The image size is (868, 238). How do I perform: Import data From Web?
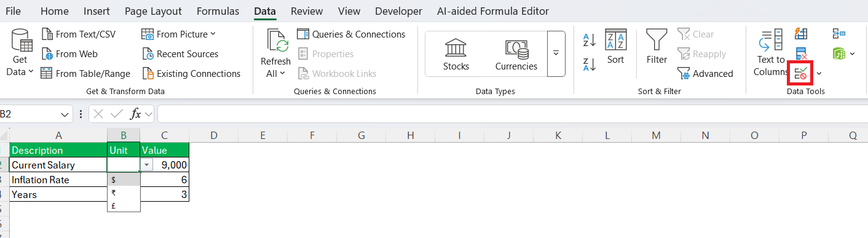point(69,54)
